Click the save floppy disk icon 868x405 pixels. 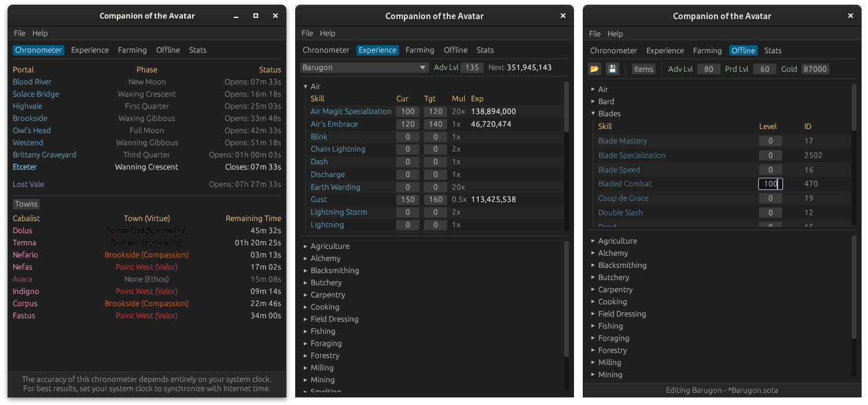point(612,69)
